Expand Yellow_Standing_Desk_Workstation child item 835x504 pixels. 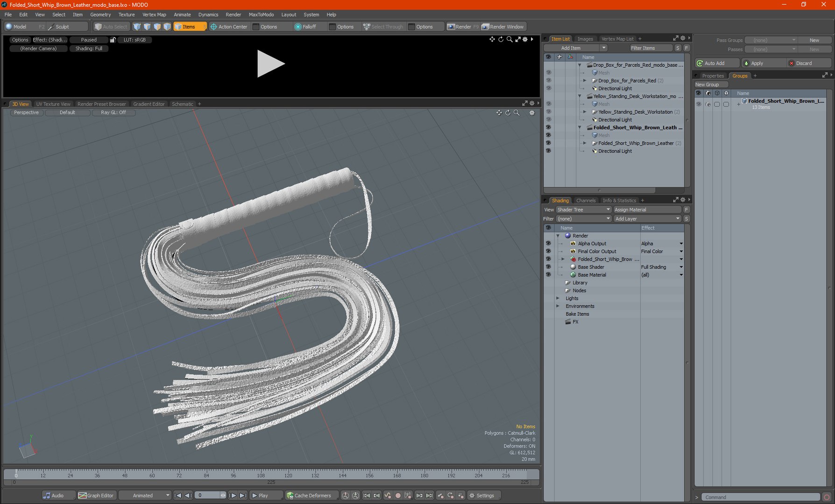[585, 112]
